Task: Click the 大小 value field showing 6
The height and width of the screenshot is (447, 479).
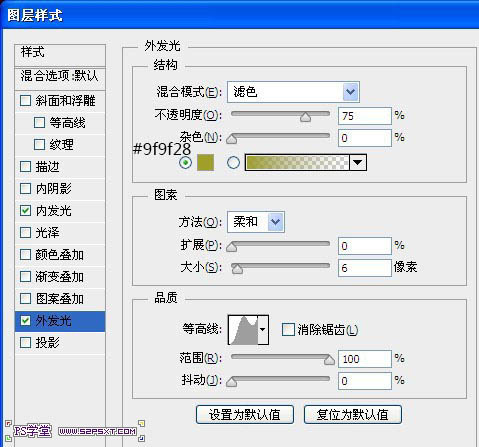Action: tap(365, 268)
